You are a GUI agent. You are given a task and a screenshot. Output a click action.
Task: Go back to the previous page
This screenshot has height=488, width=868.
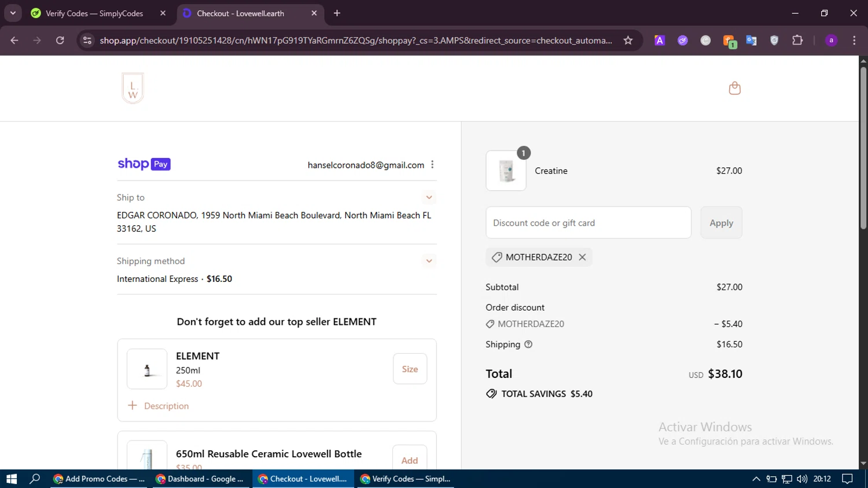14,41
